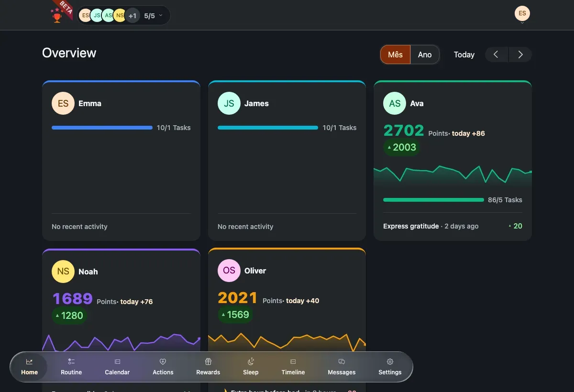Click Ava's green task progress bar
The image size is (574, 392).
pos(433,200)
